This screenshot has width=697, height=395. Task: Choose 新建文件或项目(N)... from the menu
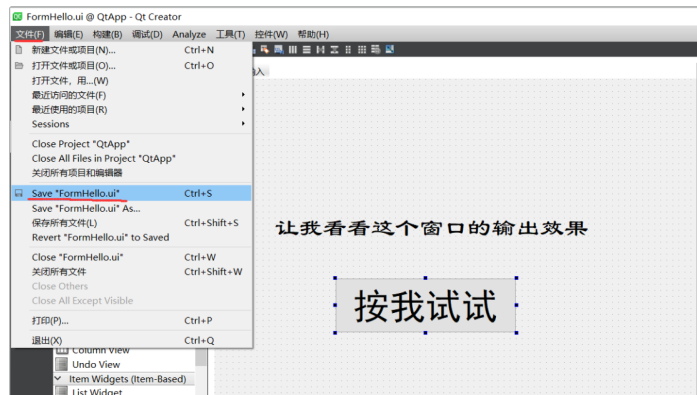[132, 50]
